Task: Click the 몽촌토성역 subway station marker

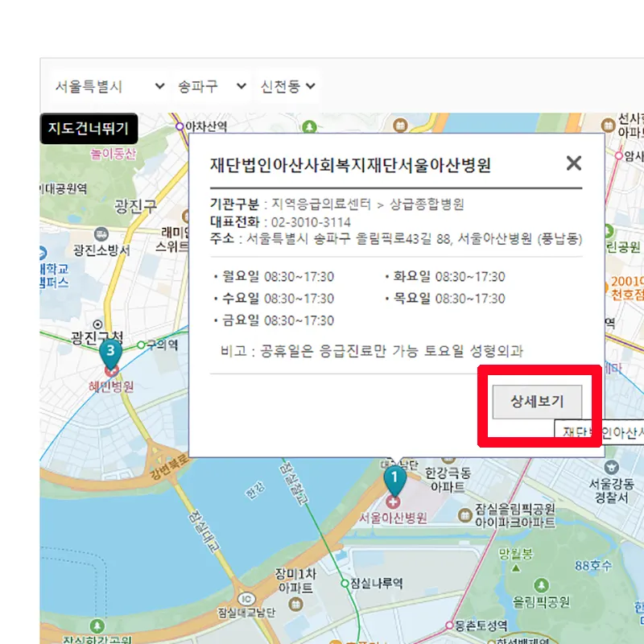Action: tap(450, 625)
